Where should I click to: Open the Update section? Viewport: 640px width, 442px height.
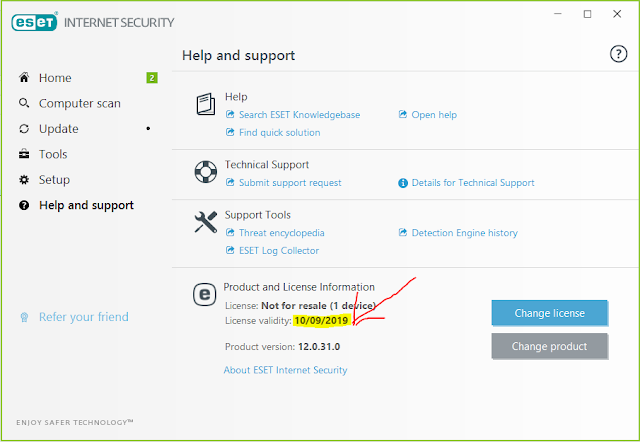pos(58,129)
